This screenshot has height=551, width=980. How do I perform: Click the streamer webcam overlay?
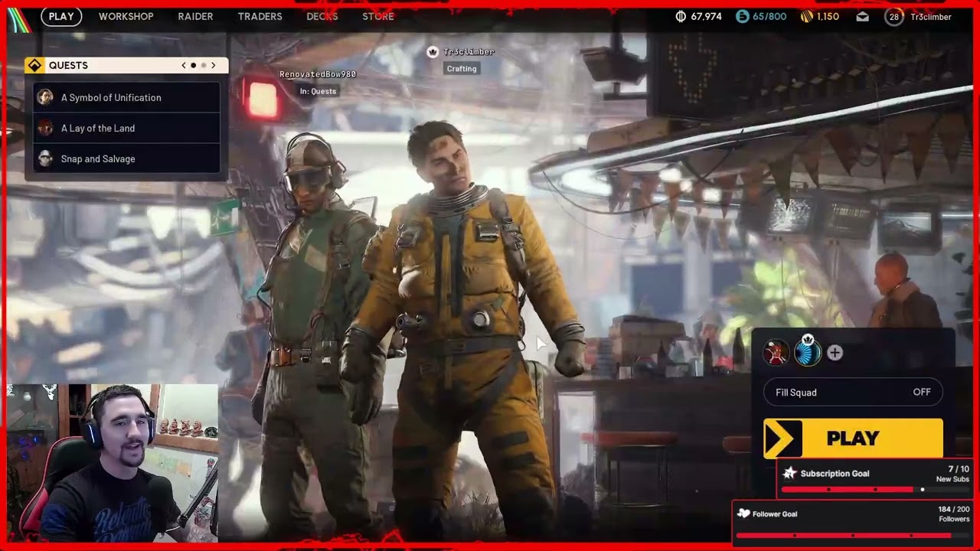[112, 463]
